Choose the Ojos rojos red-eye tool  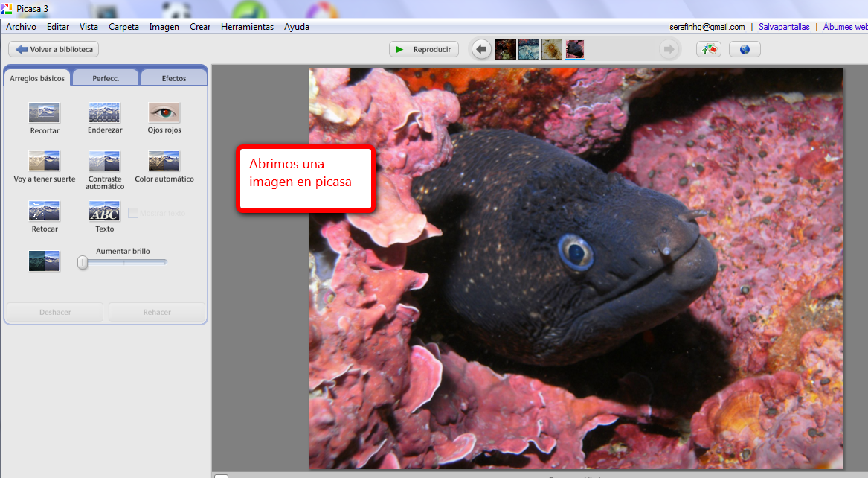pyautogui.click(x=164, y=113)
